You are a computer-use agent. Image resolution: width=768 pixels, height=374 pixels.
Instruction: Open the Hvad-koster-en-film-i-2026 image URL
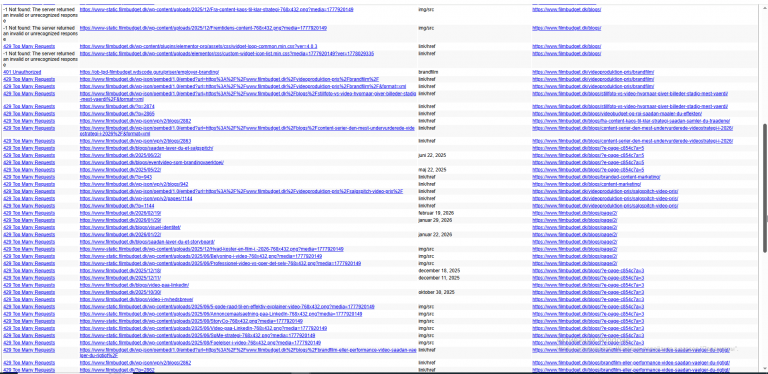212,249
